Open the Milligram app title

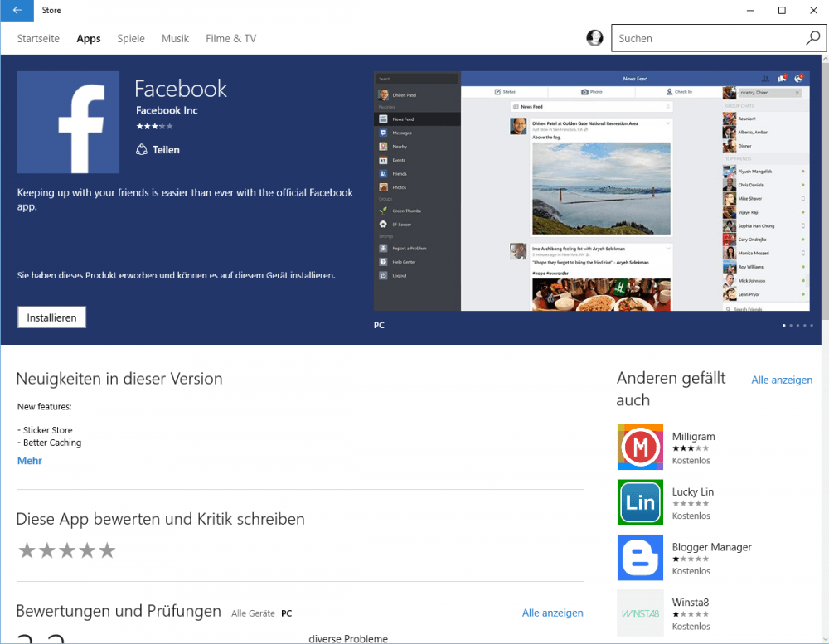[x=693, y=436]
